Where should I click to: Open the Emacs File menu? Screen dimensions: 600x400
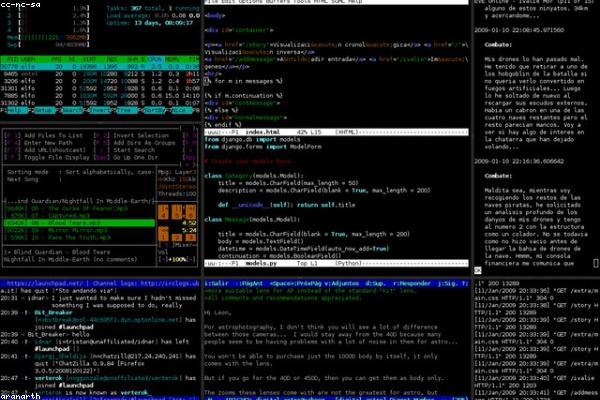[211, 4]
